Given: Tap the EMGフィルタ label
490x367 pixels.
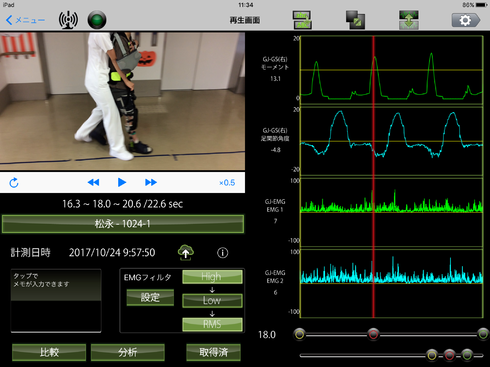Looking at the screenshot, I should coord(148,277).
